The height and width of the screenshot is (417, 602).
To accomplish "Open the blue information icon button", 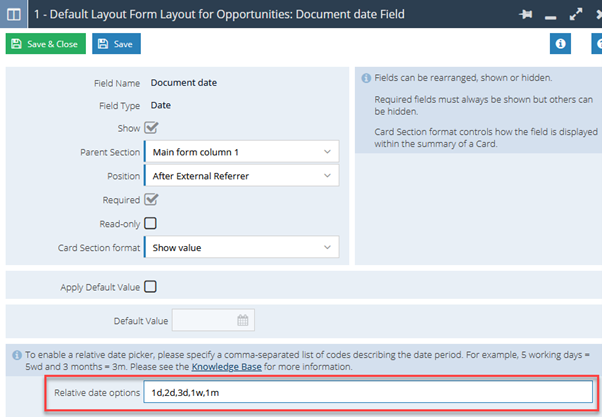I will 560,44.
